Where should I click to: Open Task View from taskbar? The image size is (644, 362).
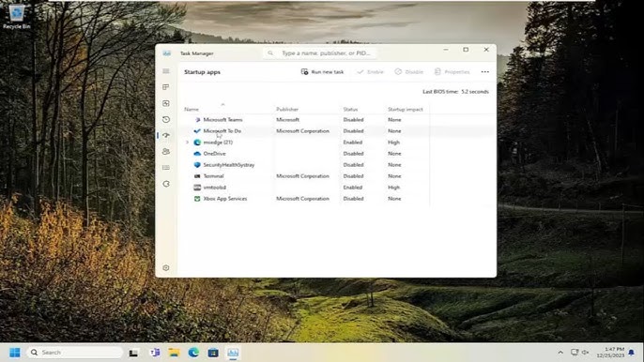pyautogui.click(x=133, y=353)
